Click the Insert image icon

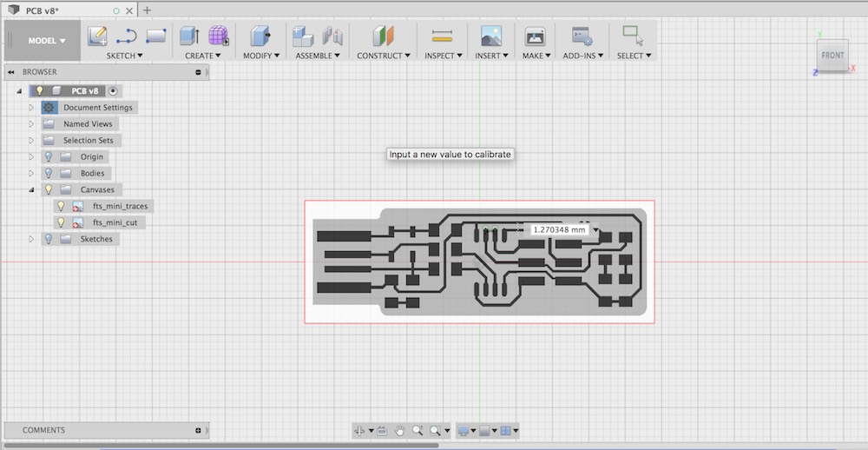click(x=491, y=36)
